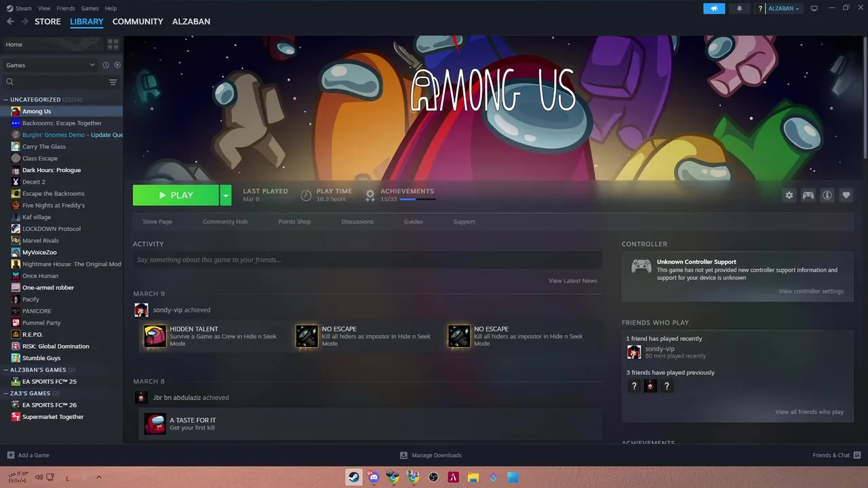Open HIDDEN TALENT achievement icon

point(155,336)
